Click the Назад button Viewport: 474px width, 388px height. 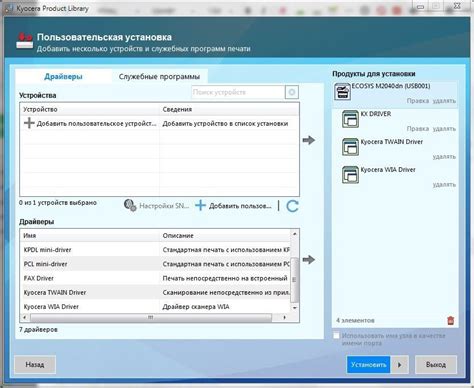pos(35,365)
